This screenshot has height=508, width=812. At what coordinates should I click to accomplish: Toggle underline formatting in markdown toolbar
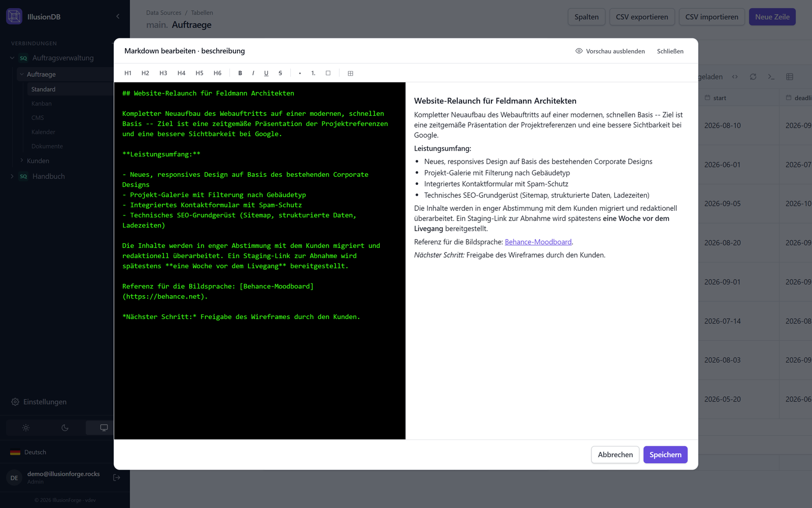(x=266, y=73)
